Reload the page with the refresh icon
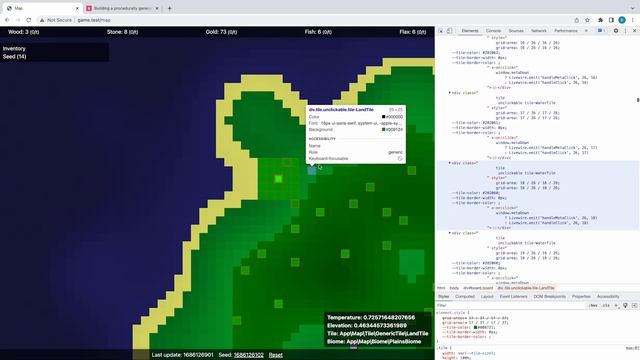Screen dimensions: 640x360 [x=29, y=20]
